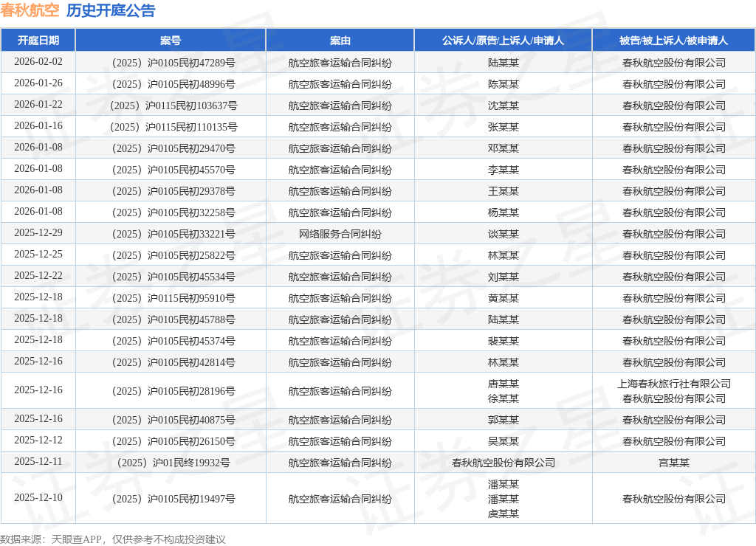756x546 pixels.
Task: Click the date 2025-12-25
Action: point(38,254)
